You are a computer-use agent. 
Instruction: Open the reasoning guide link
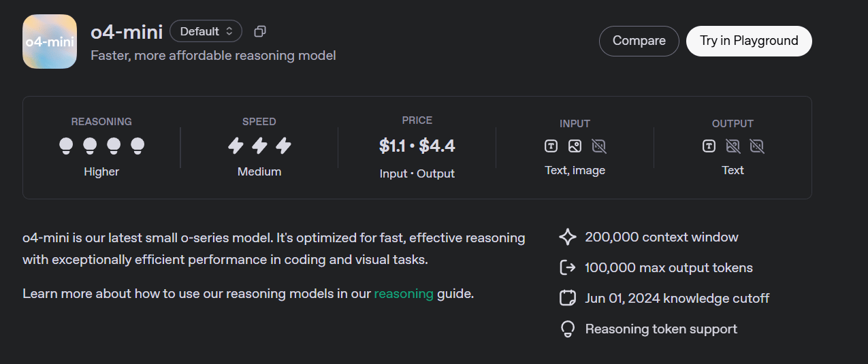pyautogui.click(x=404, y=294)
